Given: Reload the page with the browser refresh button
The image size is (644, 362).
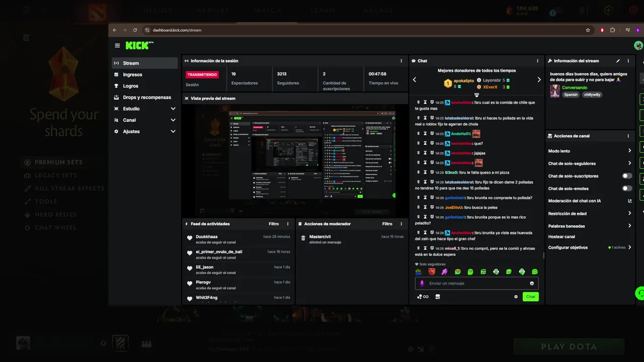Looking at the screenshot, I should pyautogui.click(x=135, y=30).
